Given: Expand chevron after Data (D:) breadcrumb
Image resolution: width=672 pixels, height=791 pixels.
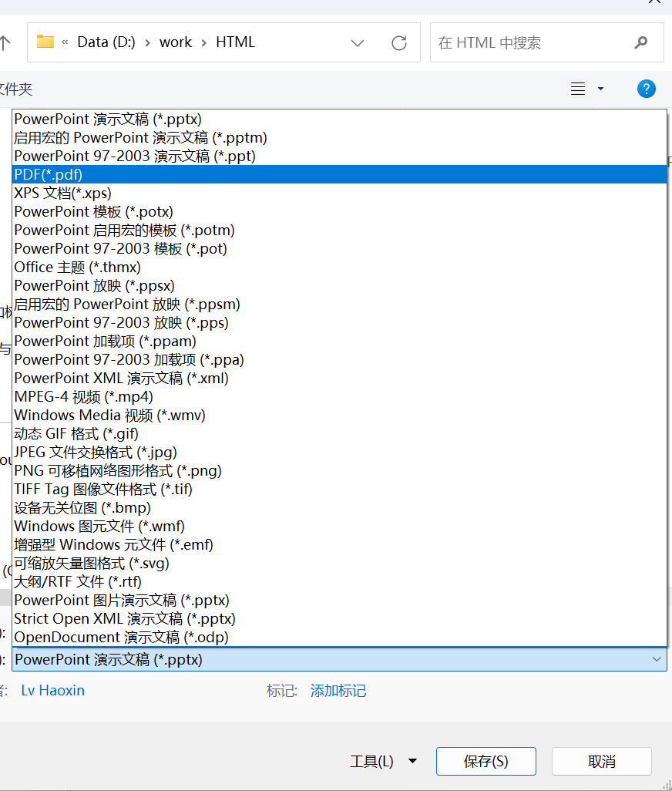Looking at the screenshot, I should pyautogui.click(x=147, y=43).
